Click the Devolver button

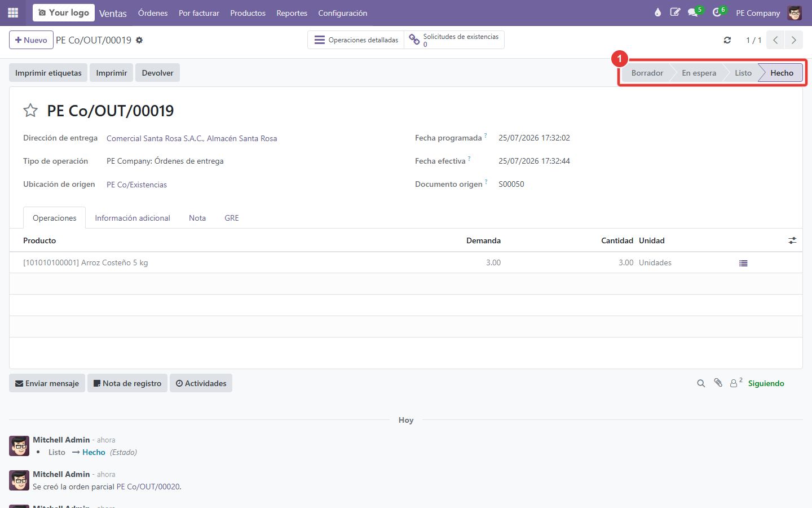click(157, 73)
